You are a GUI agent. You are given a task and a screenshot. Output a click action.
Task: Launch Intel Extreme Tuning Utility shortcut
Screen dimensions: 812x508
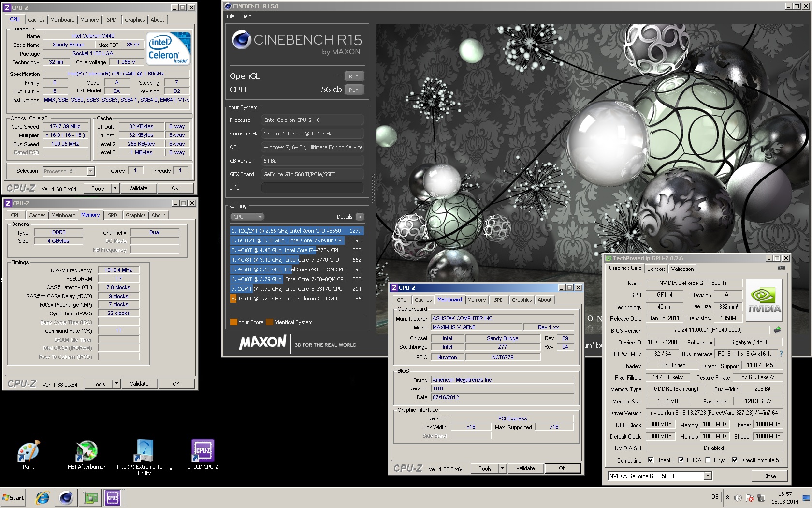(x=145, y=458)
